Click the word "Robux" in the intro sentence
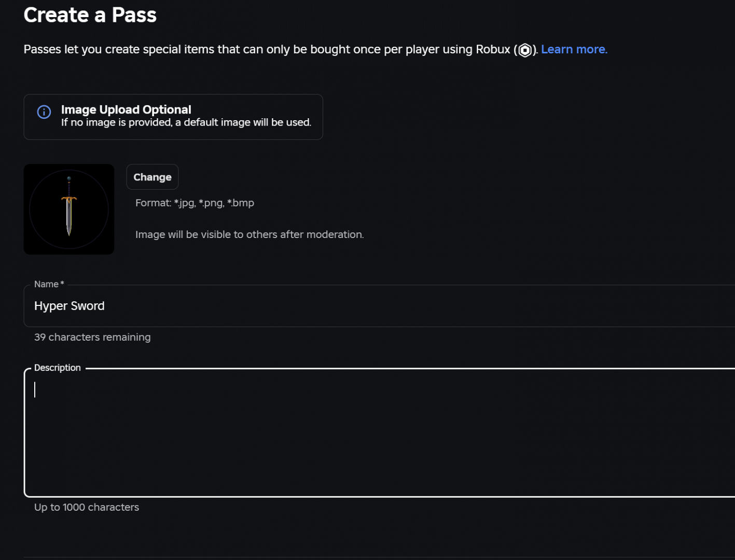This screenshot has height=560, width=735. (493, 49)
